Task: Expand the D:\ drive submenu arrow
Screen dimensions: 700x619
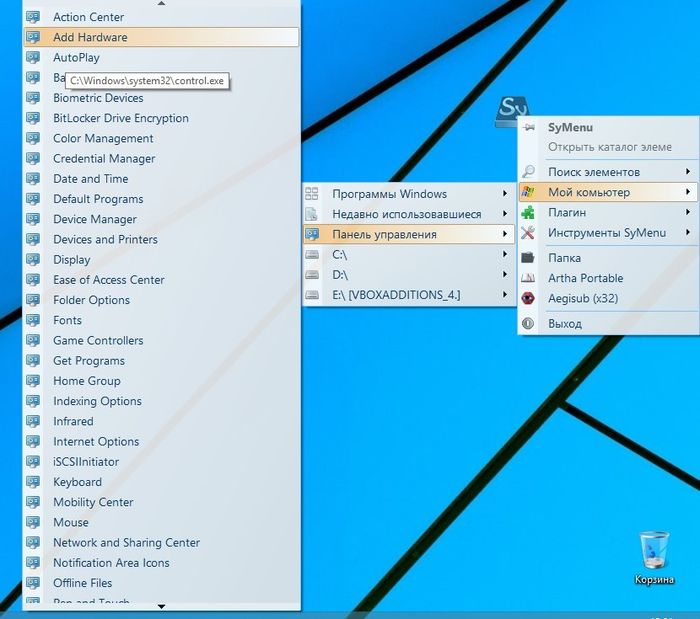Action: [x=505, y=275]
